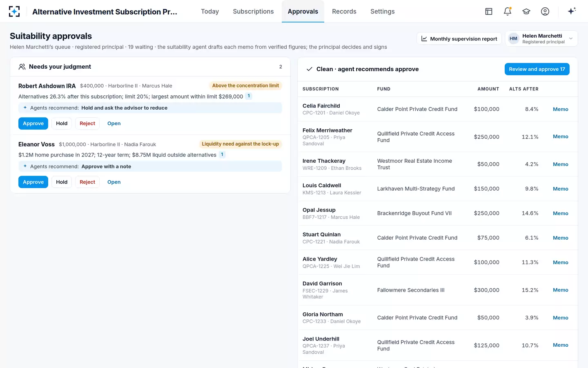Open the layout panel icon
588x368 pixels.
click(x=489, y=11)
